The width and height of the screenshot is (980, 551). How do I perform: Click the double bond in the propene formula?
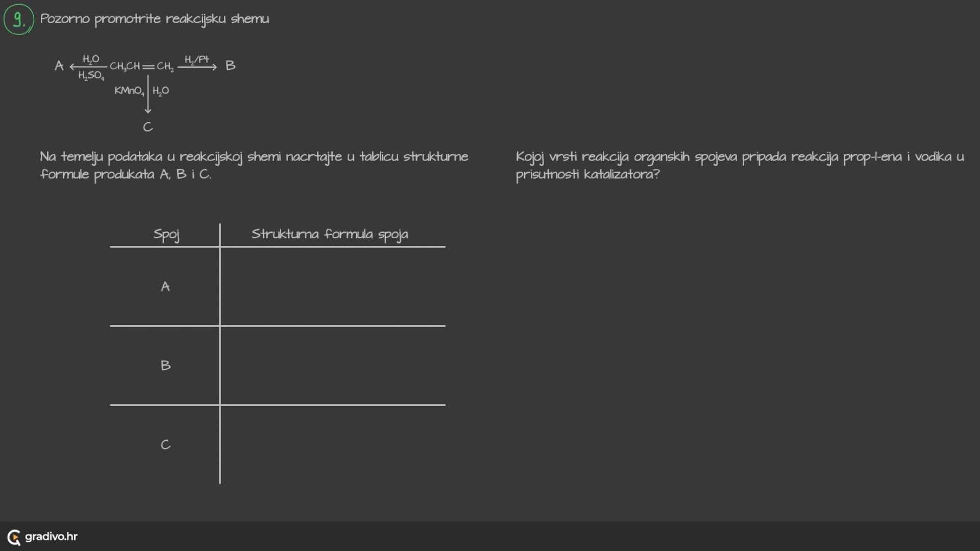tap(148, 67)
